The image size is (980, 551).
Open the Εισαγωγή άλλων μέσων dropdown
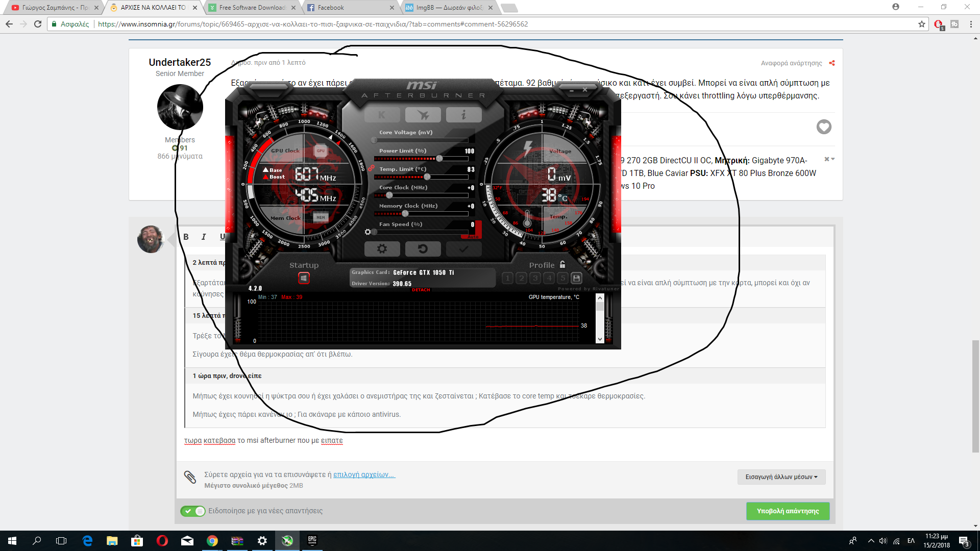(781, 477)
